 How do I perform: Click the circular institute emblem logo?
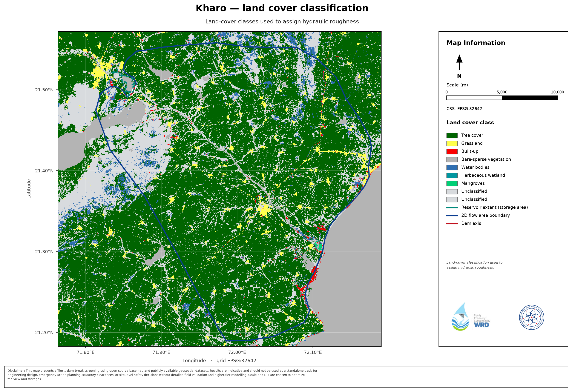532,317
